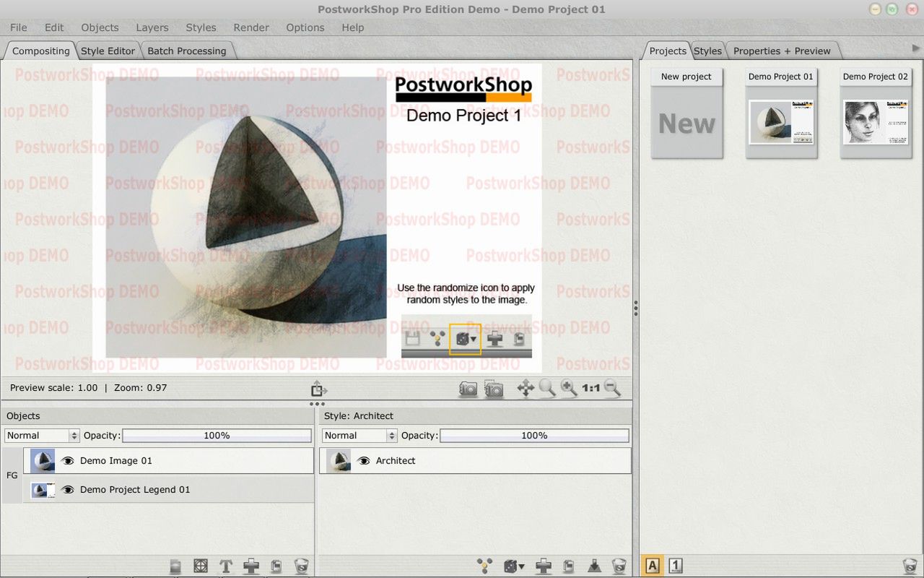Open the Style blend mode Normal dropdown

click(359, 436)
